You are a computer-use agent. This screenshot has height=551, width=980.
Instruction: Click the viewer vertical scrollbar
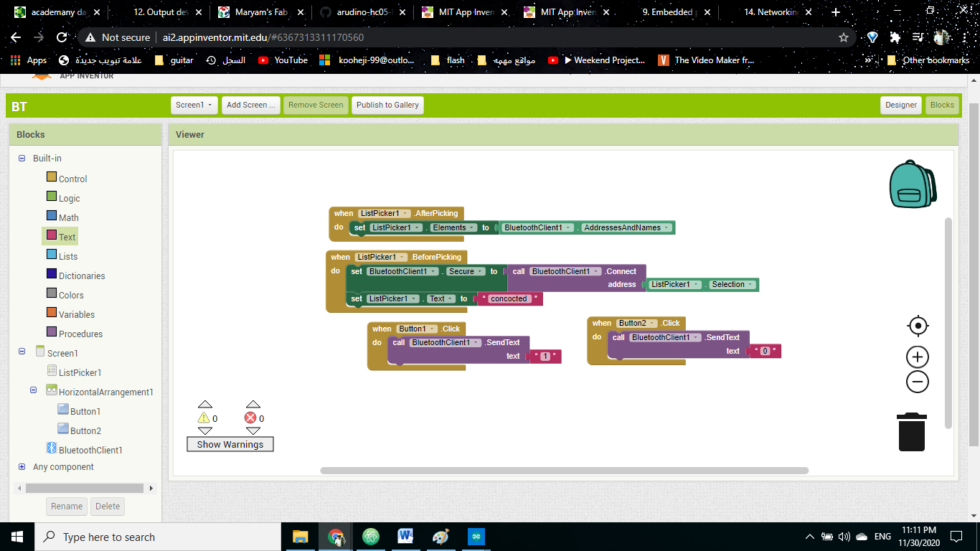[948, 323]
